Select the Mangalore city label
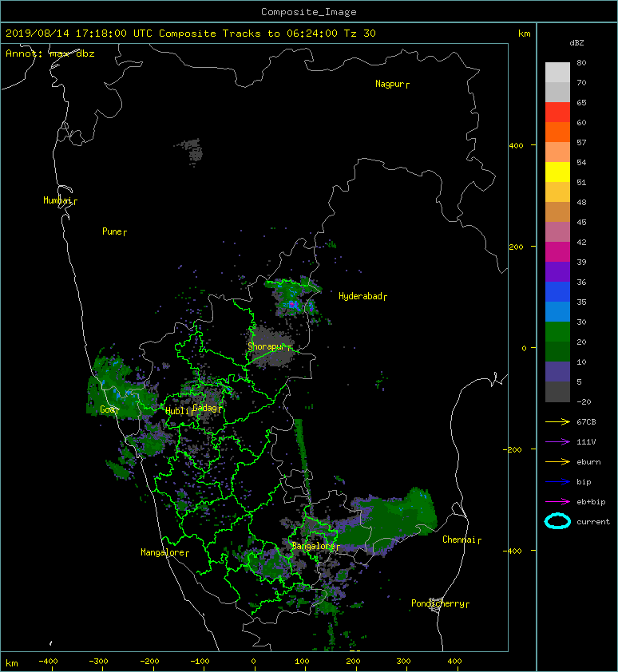Viewport: 618px width, 672px height. point(163,552)
